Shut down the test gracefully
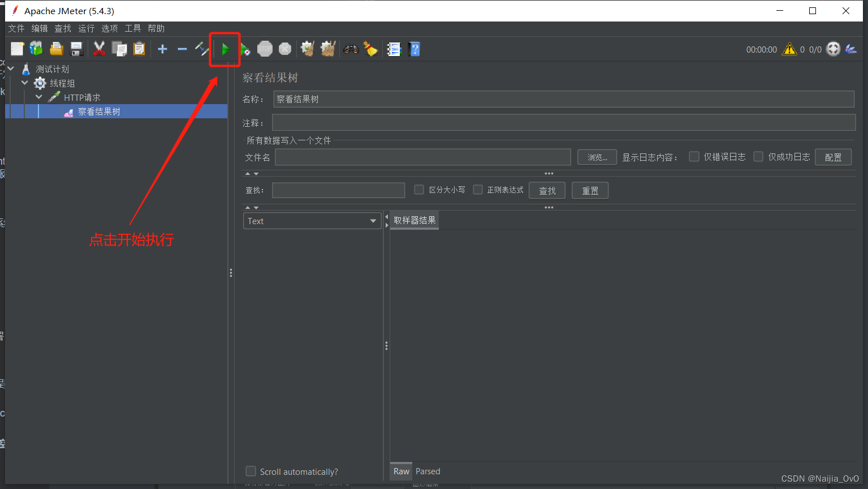Viewport: 868px width, 489px height. [285, 49]
